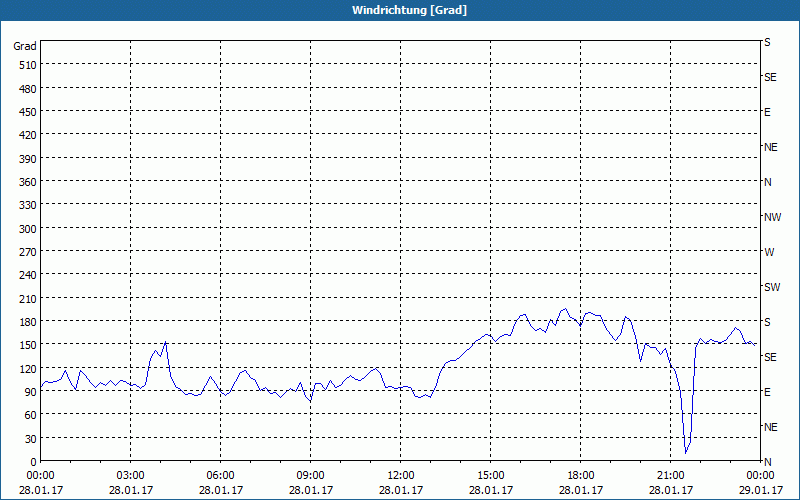Click the 60 tick label
The image size is (800, 500).
tap(31, 415)
